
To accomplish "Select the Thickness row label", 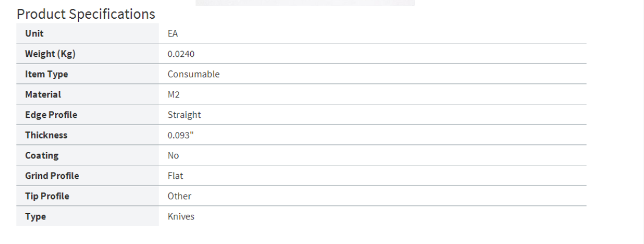I will pos(46,135).
